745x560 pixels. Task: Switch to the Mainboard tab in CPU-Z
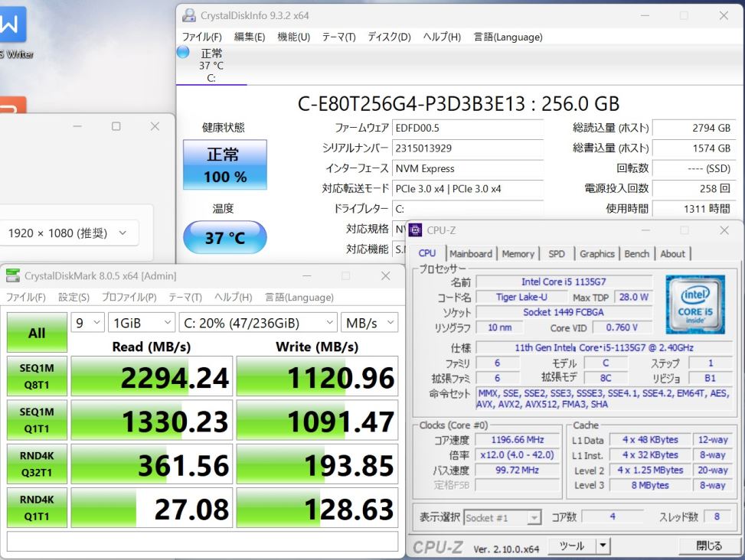(x=471, y=254)
